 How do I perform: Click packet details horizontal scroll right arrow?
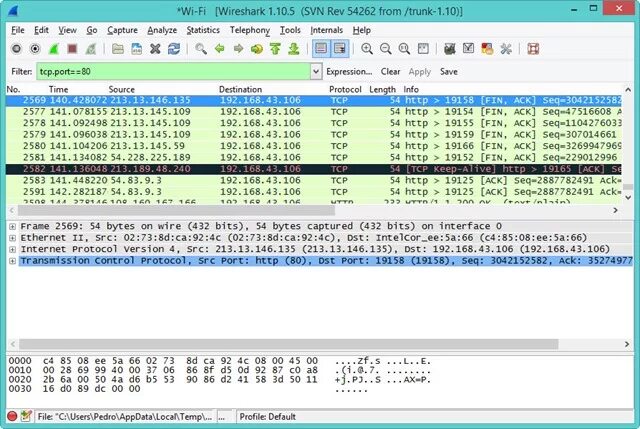pyautogui.click(x=627, y=344)
